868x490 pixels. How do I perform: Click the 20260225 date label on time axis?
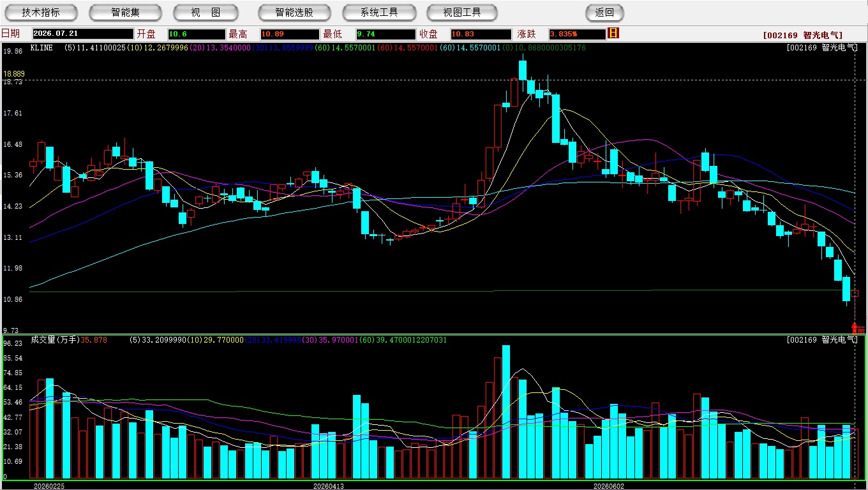coord(49,486)
